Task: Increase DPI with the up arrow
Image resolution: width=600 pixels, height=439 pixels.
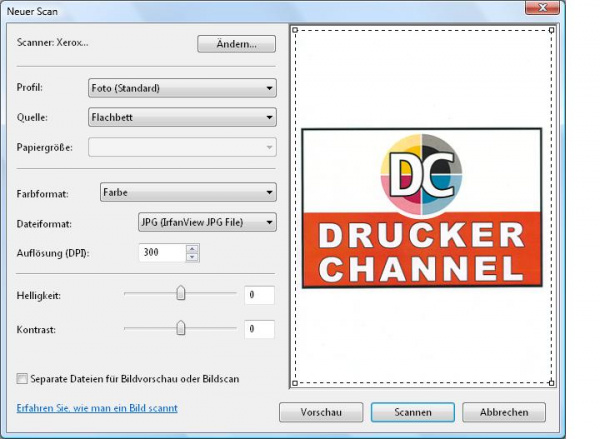Action: click(193, 248)
